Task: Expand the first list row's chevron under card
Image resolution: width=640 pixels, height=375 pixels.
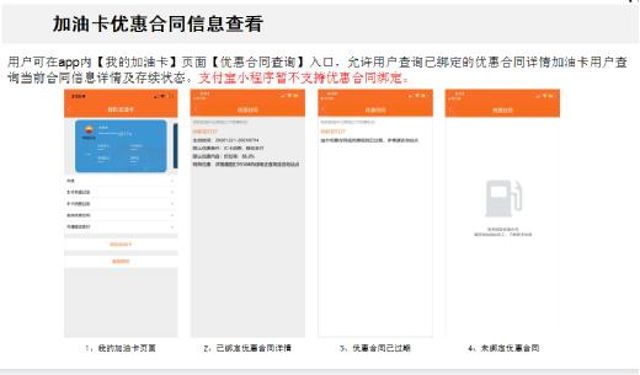Action: click(172, 180)
